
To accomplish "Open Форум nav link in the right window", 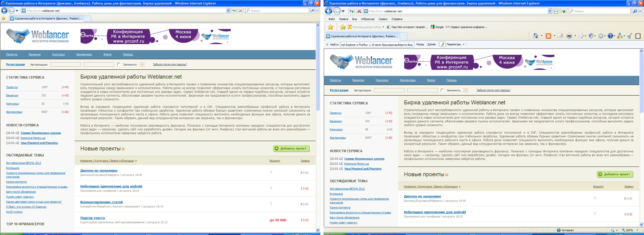I will (x=431, y=80).
